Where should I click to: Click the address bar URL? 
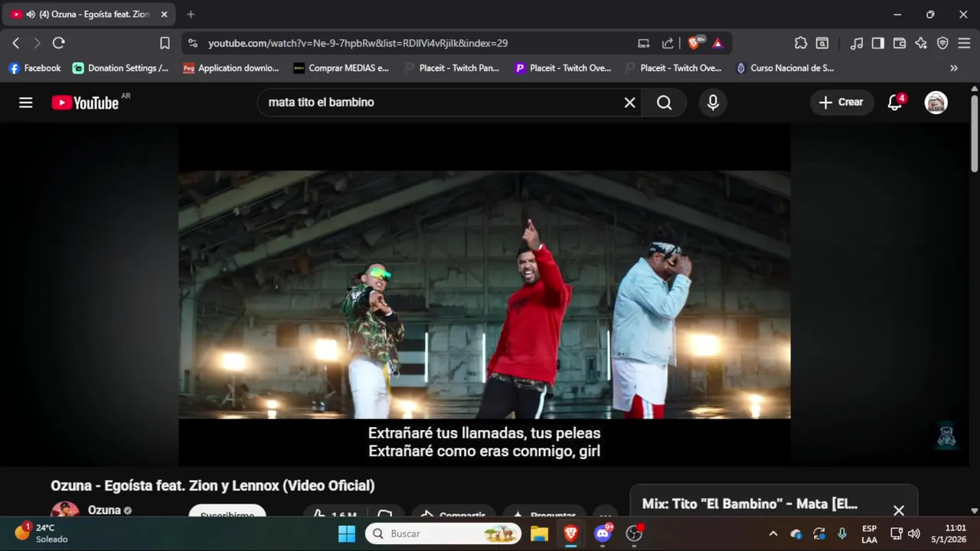pyautogui.click(x=358, y=44)
